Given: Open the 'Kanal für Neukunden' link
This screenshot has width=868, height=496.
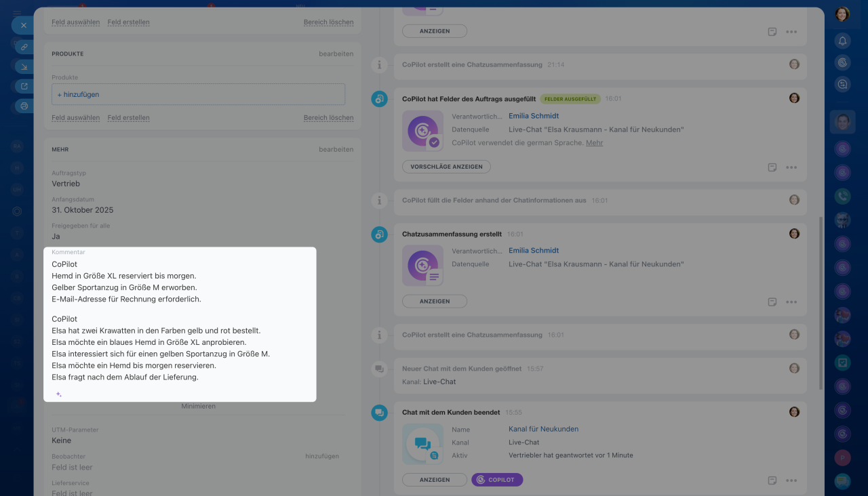Looking at the screenshot, I should [543, 429].
